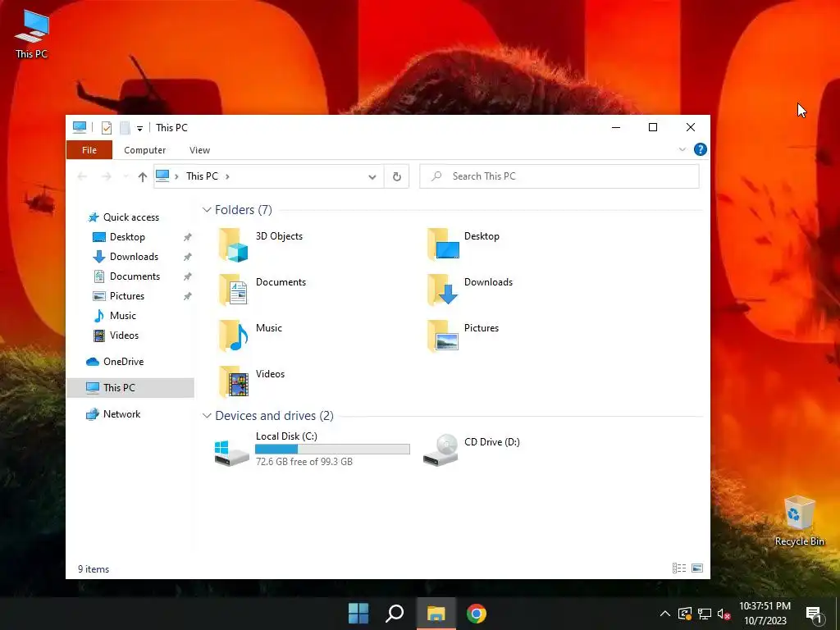
Task: Open the Recycle Bin on the desktop
Action: (799, 521)
